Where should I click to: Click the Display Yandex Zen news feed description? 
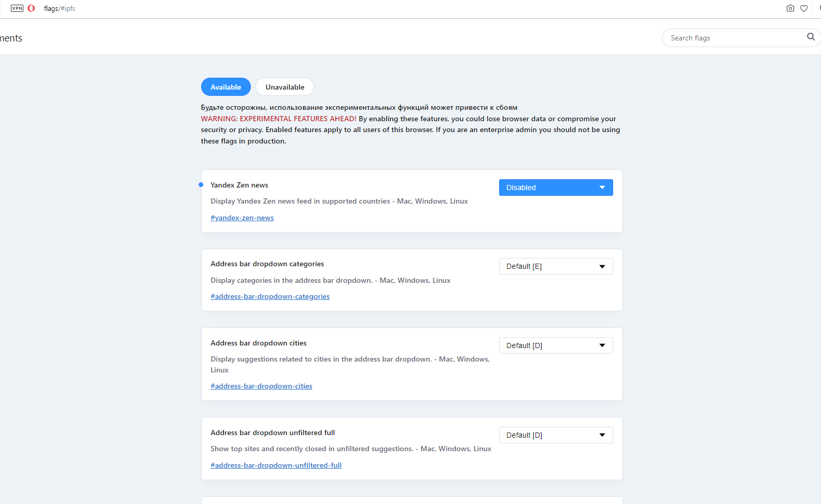339,201
